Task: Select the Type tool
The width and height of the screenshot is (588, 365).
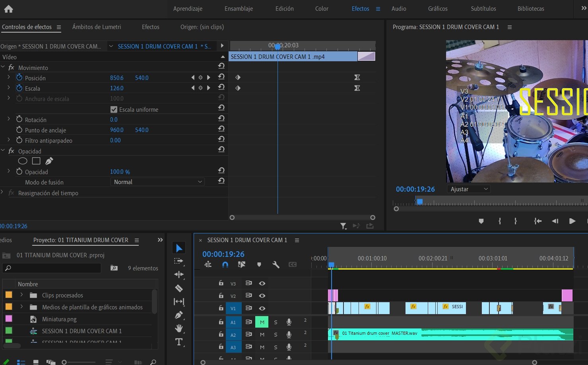Action: click(179, 342)
